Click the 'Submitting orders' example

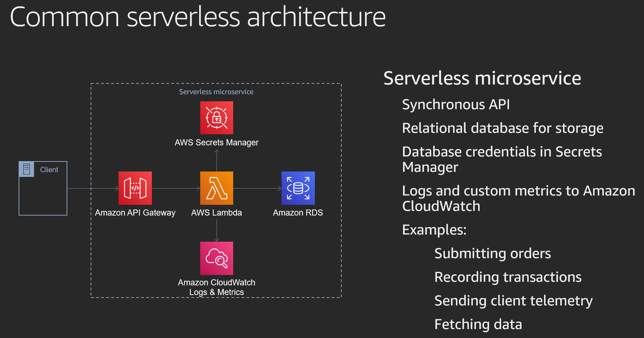pos(492,253)
